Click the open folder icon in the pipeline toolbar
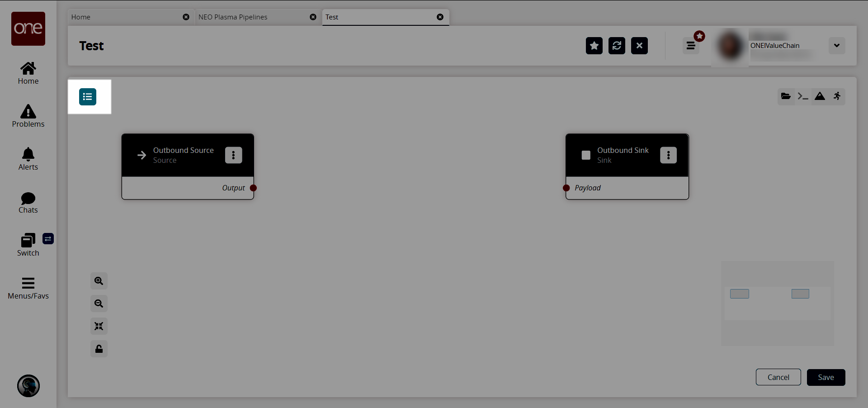868x408 pixels. pos(786,96)
